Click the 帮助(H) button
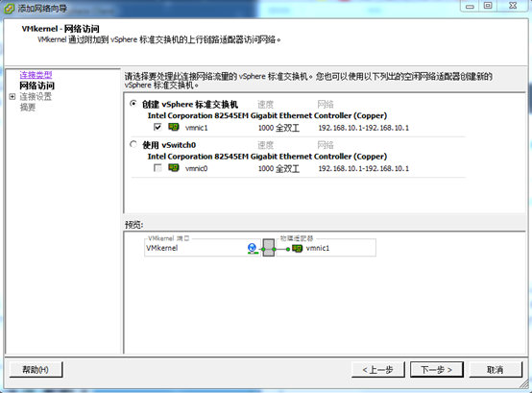 (36, 369)
